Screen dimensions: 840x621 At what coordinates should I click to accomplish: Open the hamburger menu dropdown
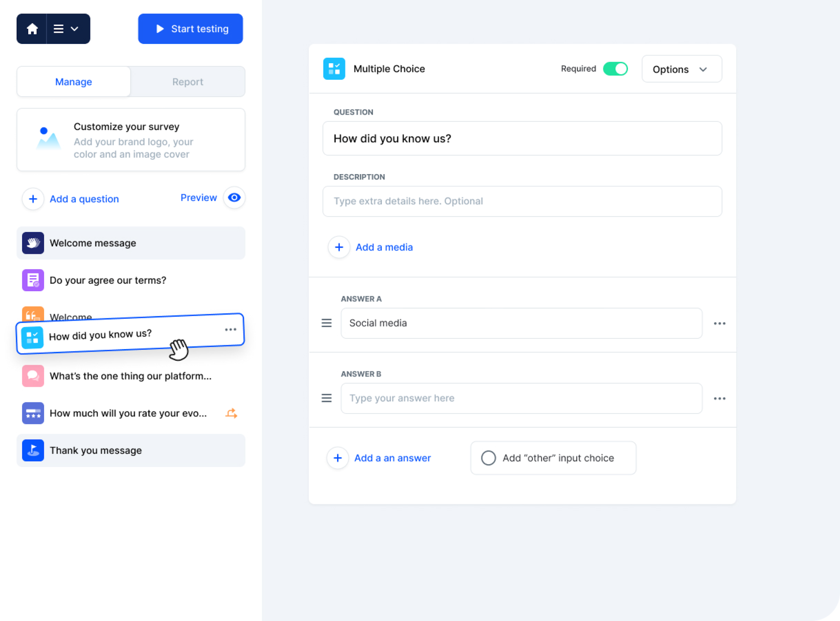coord(66,29)
